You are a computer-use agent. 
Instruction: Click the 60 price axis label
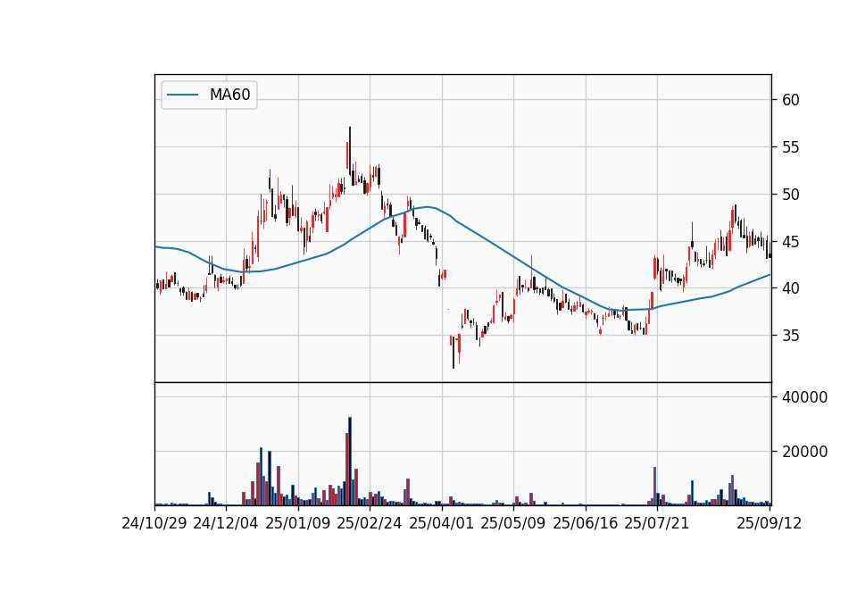point(791,100)
